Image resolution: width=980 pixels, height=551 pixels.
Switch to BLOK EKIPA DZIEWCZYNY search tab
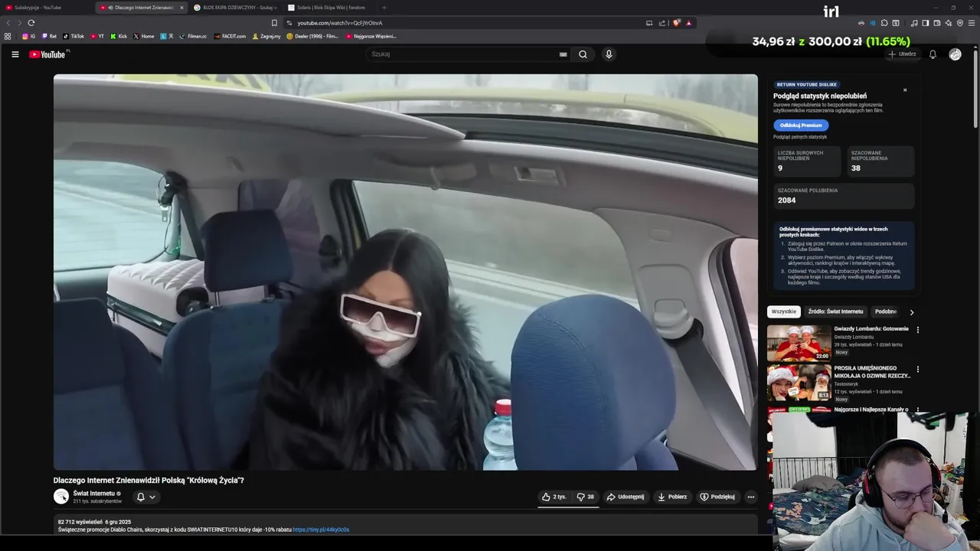click(235, 8)
